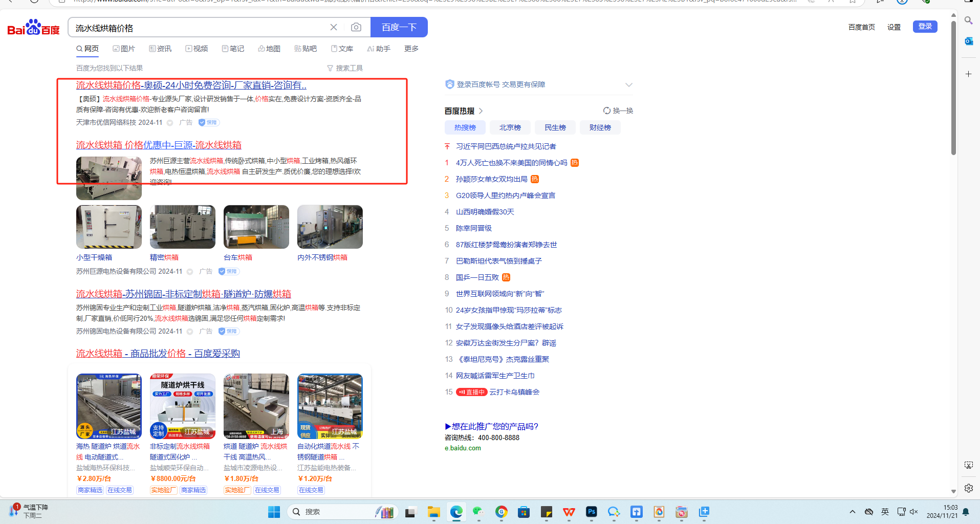Open the 更多 dropdown in search tabs
980x524 pixels.
(x=411, y=49)
